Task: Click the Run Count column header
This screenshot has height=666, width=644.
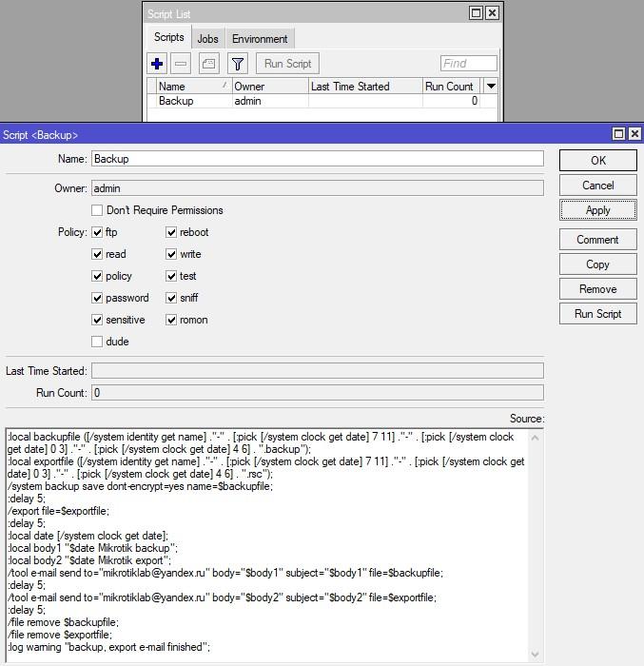Action: click(451, 87)
